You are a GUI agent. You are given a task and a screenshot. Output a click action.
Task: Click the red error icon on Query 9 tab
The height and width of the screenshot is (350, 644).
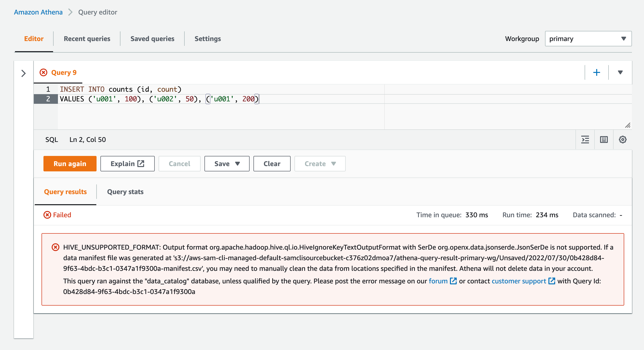pyautogui.click(x=43, y=72)
